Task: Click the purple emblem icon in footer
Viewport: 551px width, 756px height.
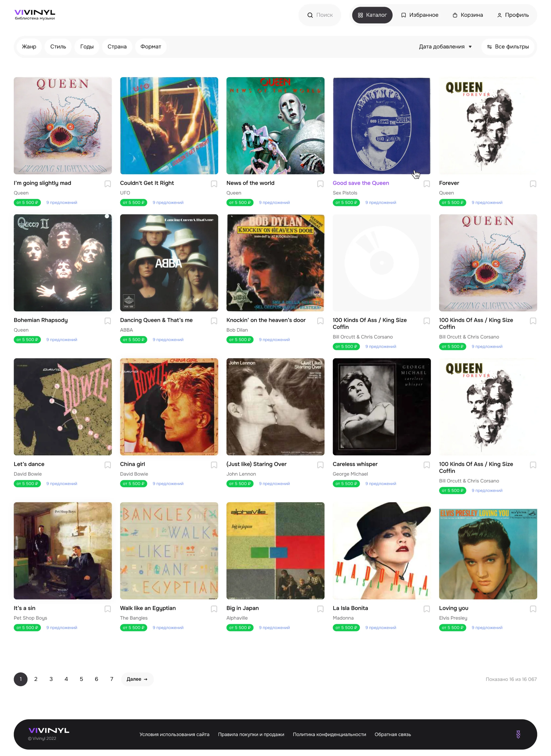Action: (x=518, y=734)
